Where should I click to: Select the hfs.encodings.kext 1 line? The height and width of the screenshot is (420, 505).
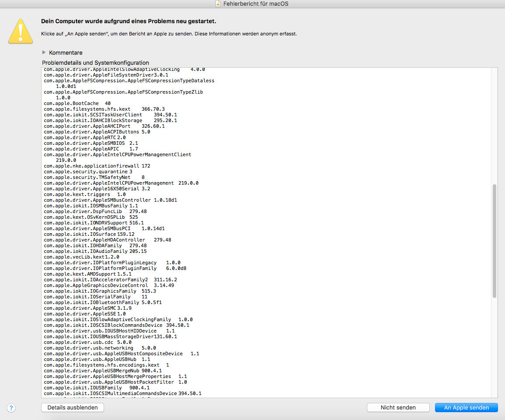[106, 365]
